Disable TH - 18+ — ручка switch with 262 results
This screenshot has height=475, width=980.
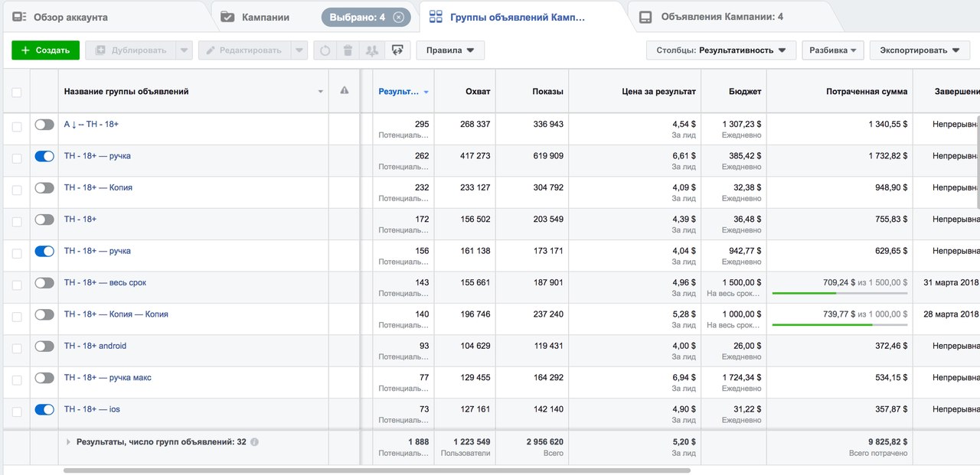tap(44, 156)
